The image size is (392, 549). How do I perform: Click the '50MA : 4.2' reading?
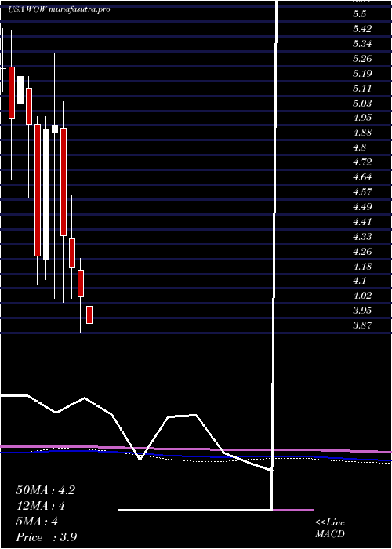[x=45, y=490]
